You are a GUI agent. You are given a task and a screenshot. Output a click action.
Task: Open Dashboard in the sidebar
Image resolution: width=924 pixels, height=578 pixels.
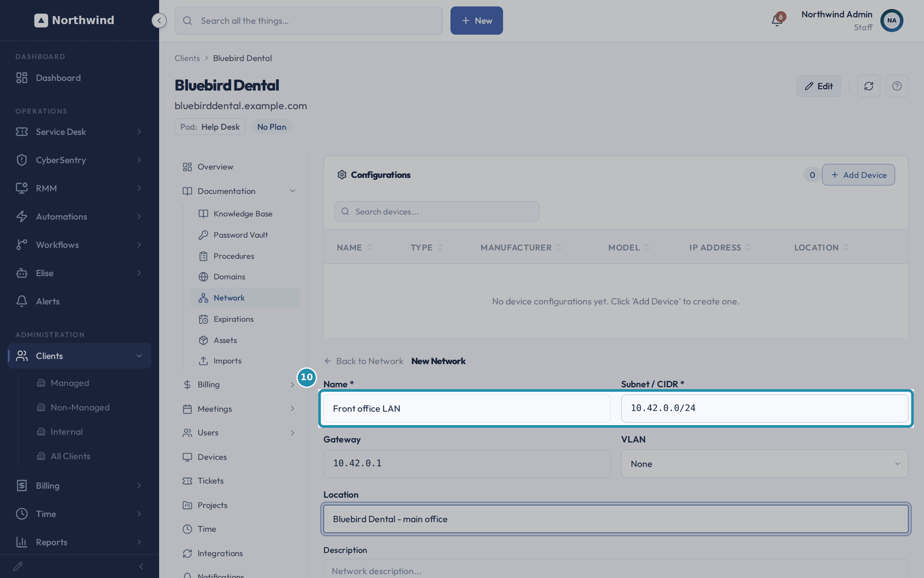[x=80, y=78]
